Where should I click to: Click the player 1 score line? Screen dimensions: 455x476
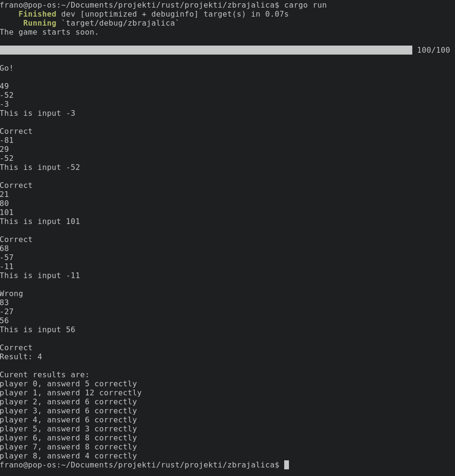(71, 393)
